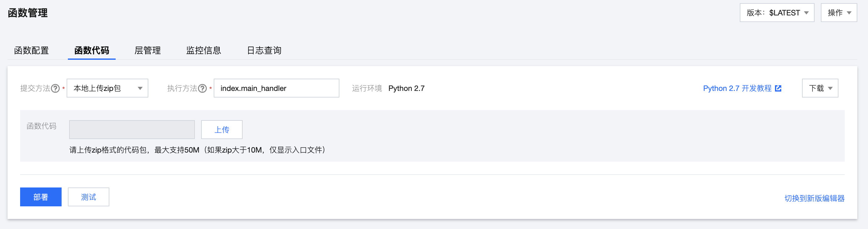Click the grey 函数代码 file path field
The image size is (868, 229).
pos(132,130)
